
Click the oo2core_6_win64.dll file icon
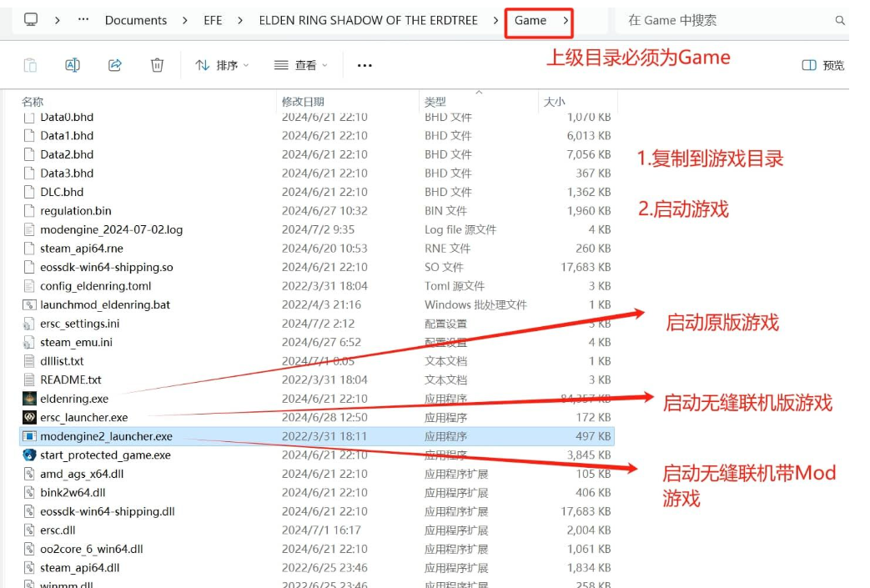(x=29, y=549)
